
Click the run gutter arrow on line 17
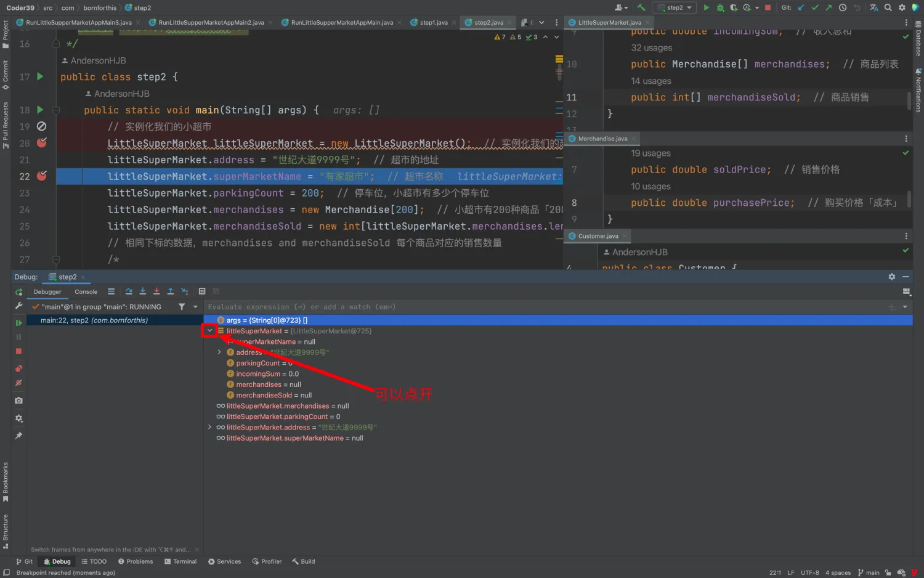point(40,76)
